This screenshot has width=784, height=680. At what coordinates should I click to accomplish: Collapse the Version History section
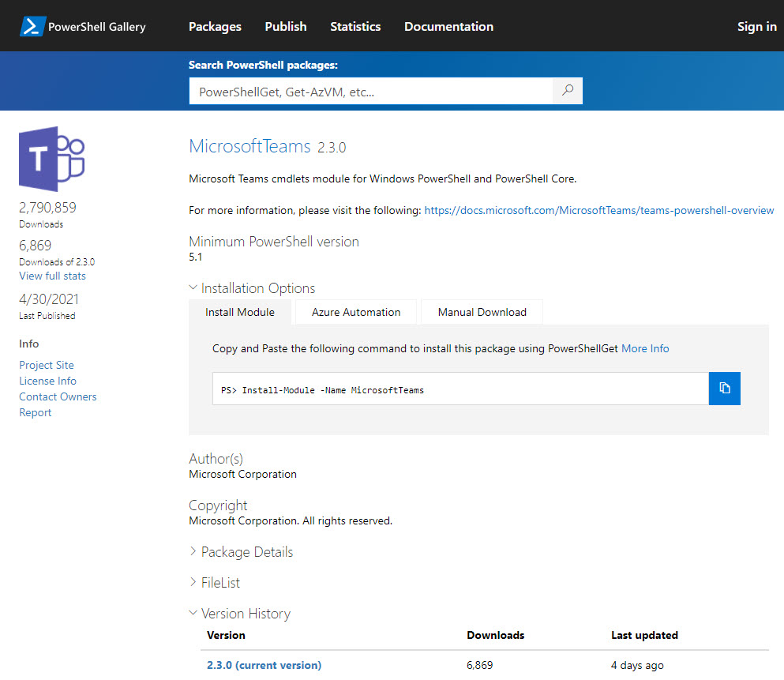[x=240, y=614]
